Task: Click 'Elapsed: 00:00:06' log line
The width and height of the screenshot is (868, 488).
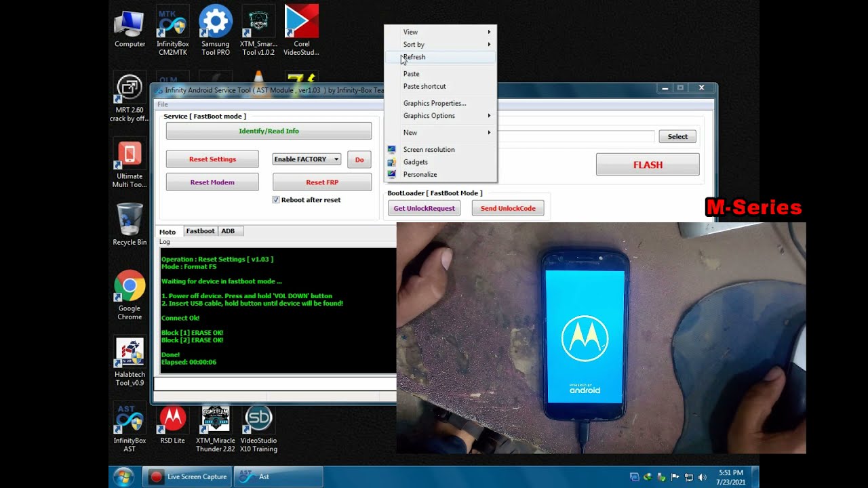Action: (x=189, y=363)
